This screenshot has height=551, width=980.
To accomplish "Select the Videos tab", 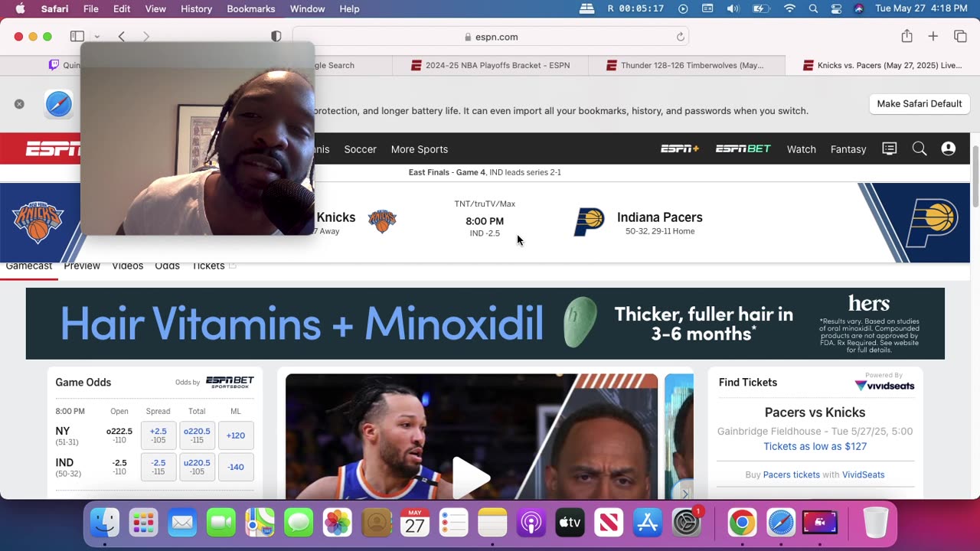I will pos(127,266).
